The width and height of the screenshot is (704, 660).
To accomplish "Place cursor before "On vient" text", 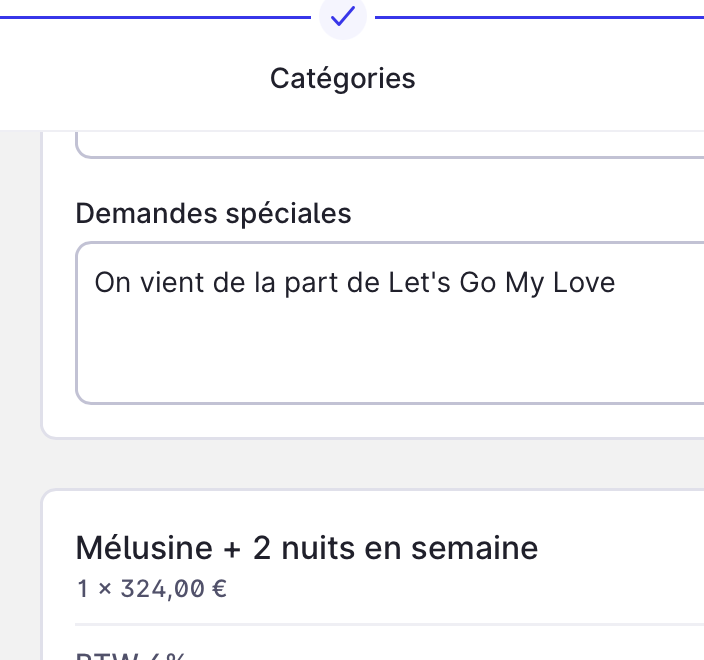I will [95, 283].
